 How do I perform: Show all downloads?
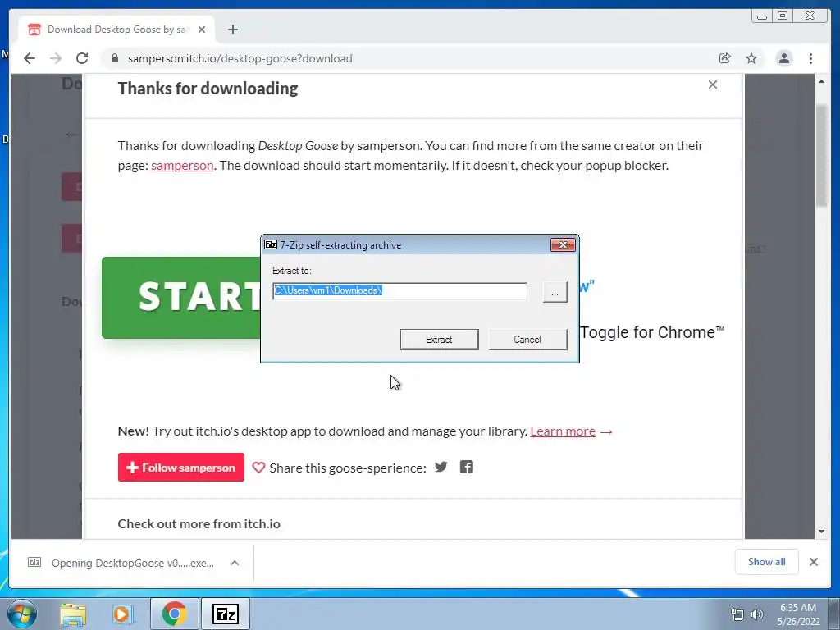(x=767, y=562)
